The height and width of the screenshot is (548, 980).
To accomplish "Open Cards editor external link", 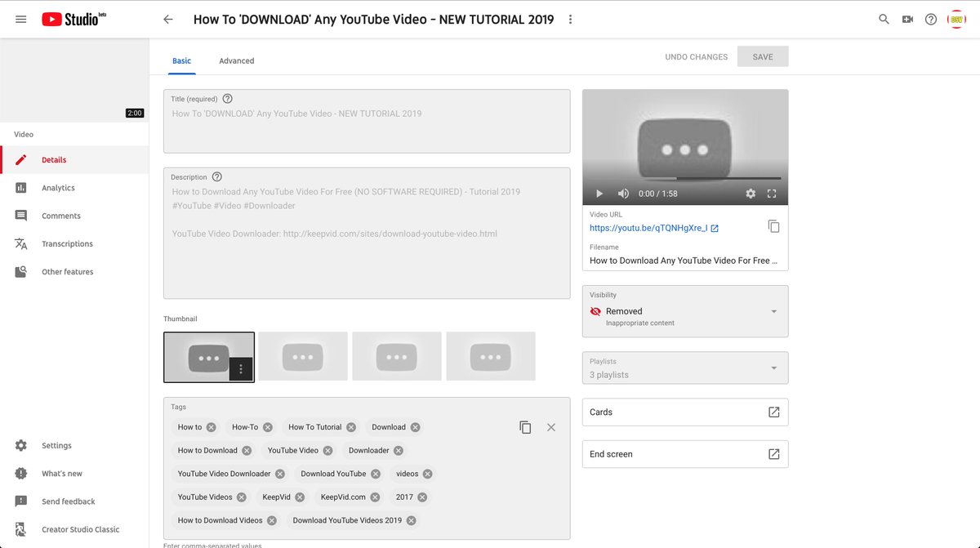I will click(774, 412).
